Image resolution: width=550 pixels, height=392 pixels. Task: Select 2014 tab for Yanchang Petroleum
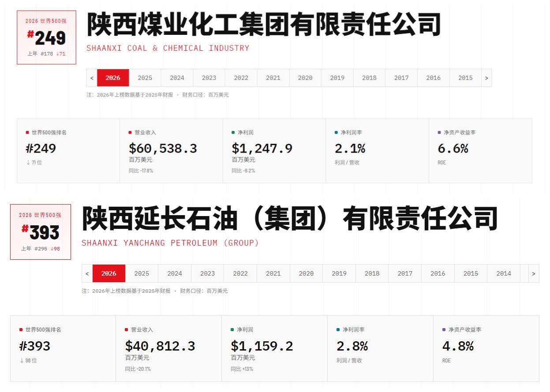[504, 273]
